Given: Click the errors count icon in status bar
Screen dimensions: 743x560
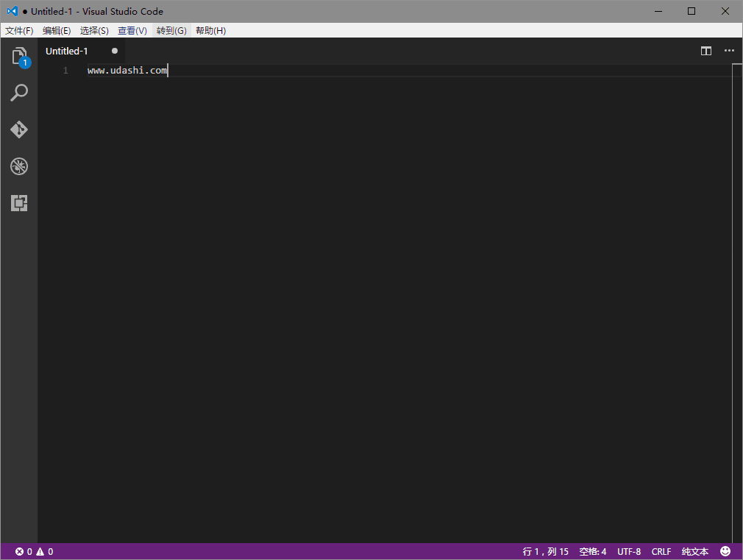Looking at the screenshot, I should (x=19, y=551).
